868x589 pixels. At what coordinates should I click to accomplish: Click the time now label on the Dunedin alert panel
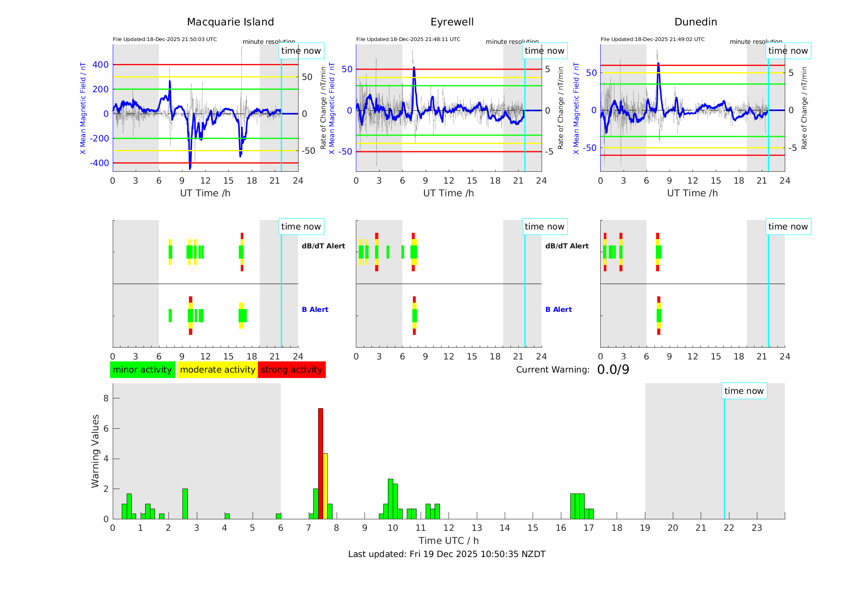[x=788, y=227]
